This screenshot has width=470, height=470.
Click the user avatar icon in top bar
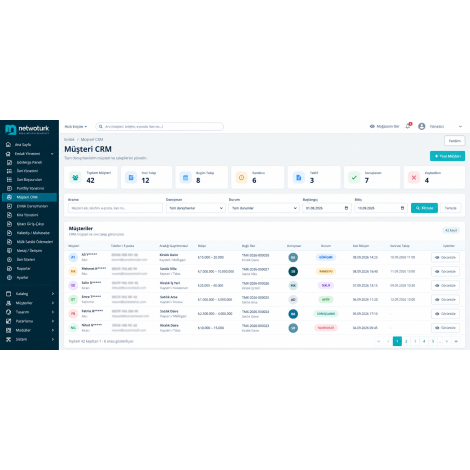(x=422, y=126)
